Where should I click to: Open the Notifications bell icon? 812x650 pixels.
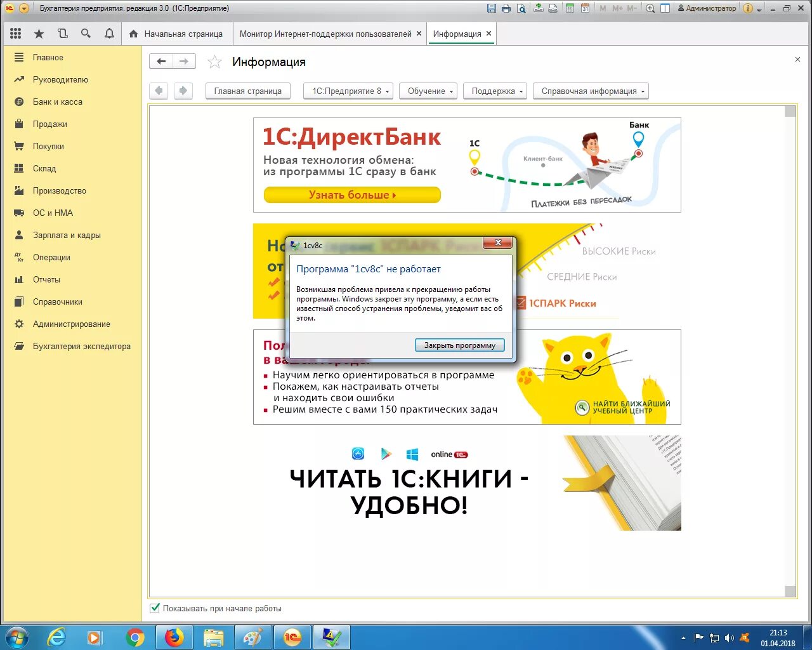(109, 34)
